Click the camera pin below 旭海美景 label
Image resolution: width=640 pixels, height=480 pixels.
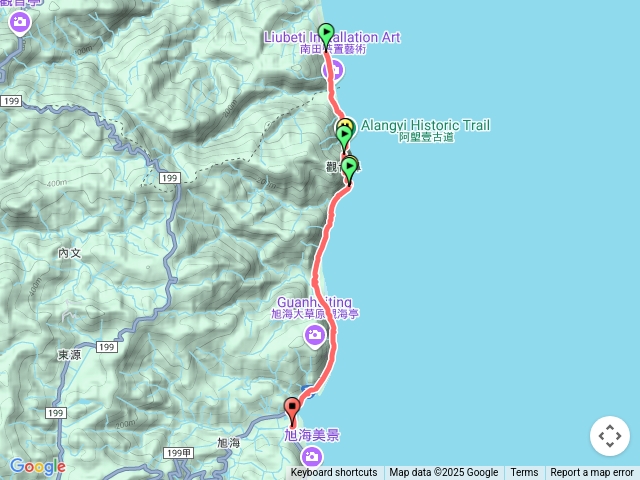tap(312, 457)
